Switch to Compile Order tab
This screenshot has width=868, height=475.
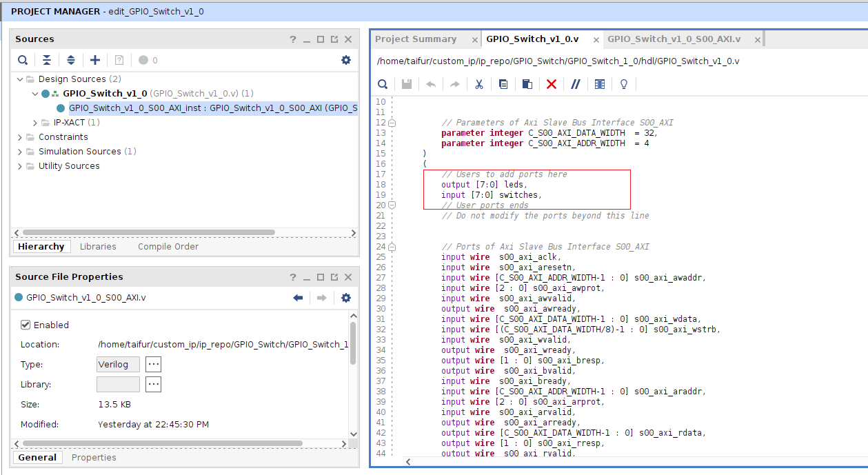tap(168, 247)
